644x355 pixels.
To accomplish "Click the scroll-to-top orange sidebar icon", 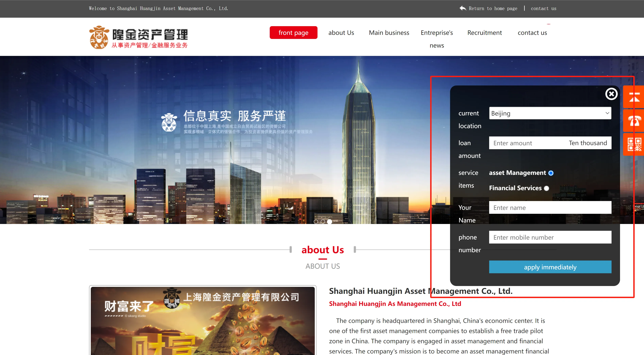I will click(634, 97).
